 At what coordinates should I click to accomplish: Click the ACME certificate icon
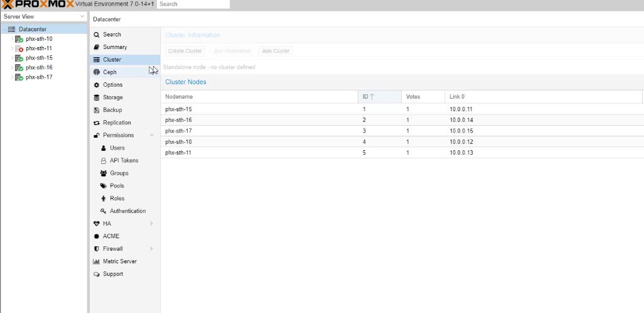97,236
